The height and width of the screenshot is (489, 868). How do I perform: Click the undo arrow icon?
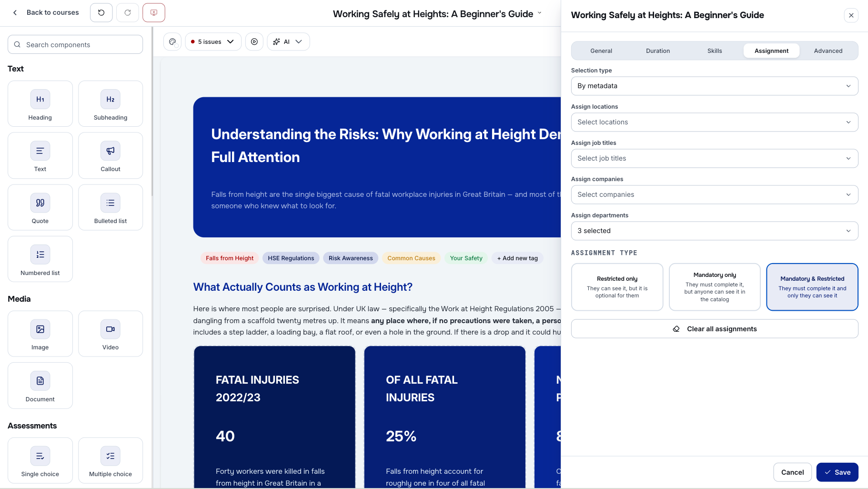101,13
